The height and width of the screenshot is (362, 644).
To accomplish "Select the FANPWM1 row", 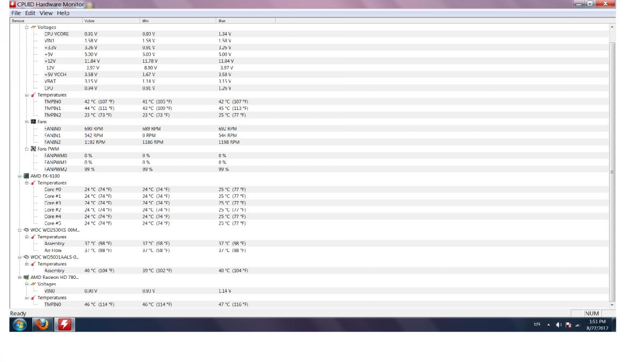I will (310, 162).
